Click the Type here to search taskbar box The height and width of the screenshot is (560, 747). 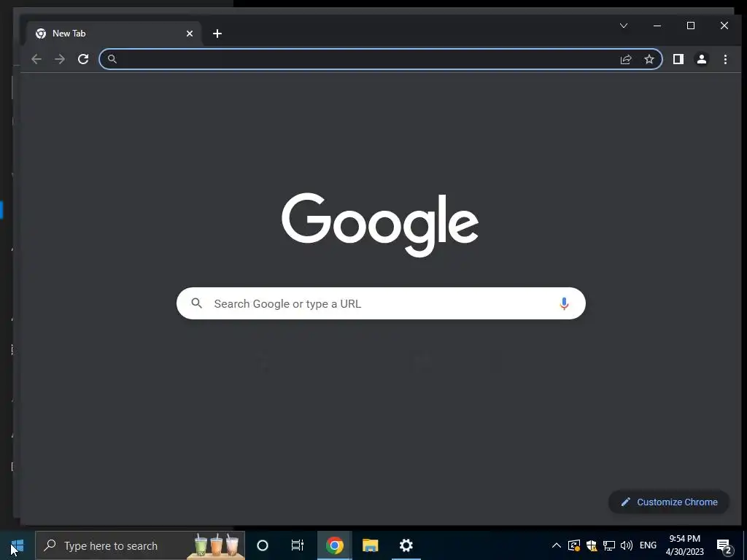point(140,545)
